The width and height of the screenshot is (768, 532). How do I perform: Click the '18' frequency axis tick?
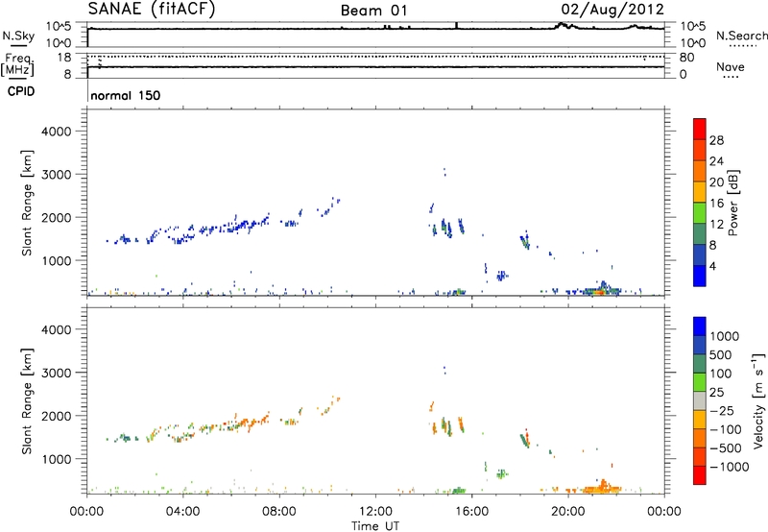tap(64, 58)
